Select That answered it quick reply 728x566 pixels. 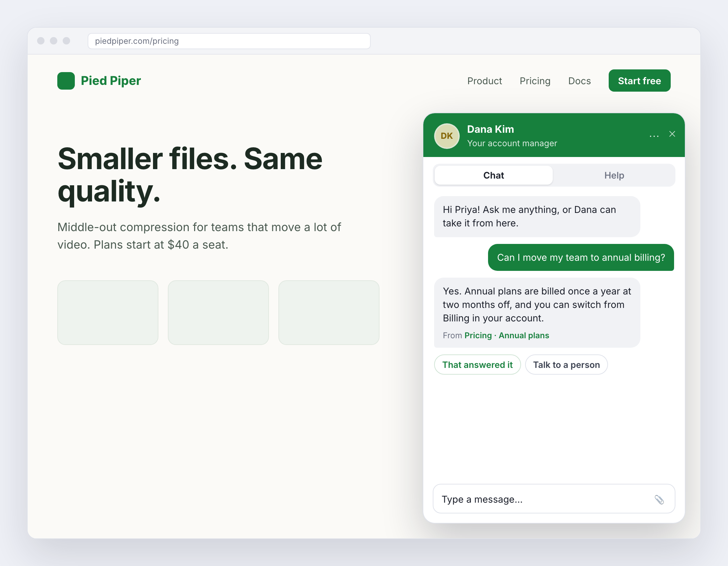click(477, 365)
